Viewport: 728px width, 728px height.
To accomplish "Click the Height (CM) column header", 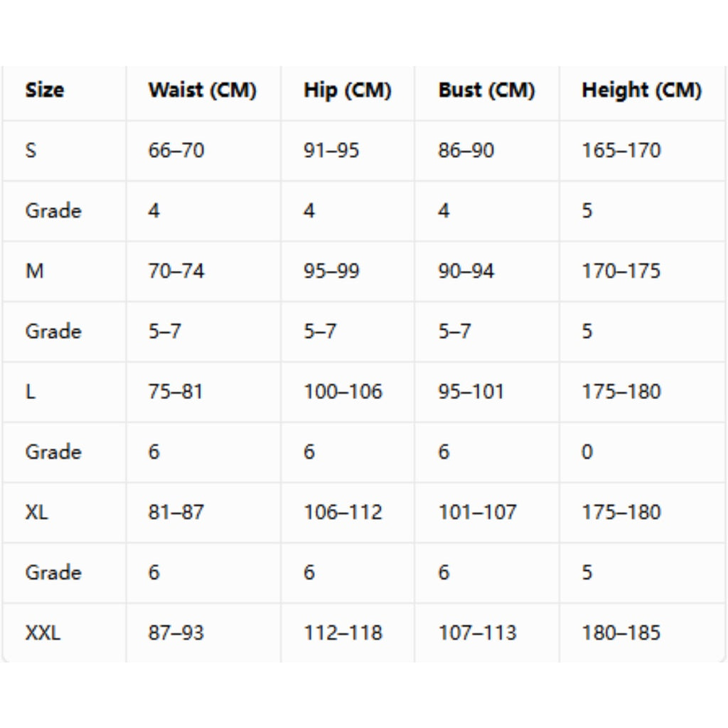I will [x=642, y=90].
